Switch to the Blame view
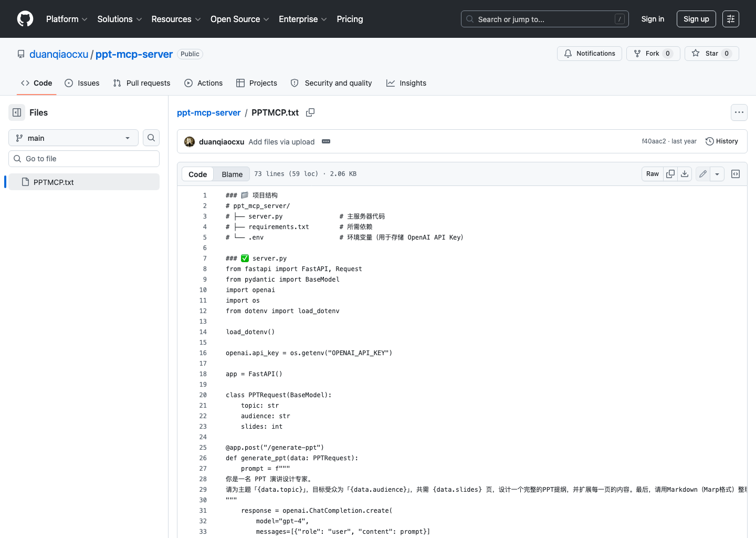Screen dimensions: 756x538 click(x=232, y=174)
